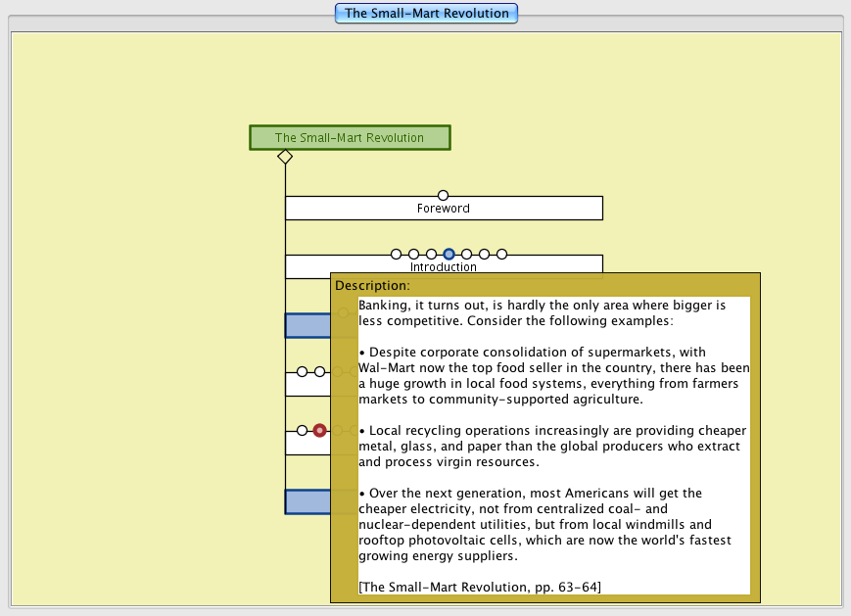
Task: Select the bottom blue node in tree
Action: coord(307,501)
